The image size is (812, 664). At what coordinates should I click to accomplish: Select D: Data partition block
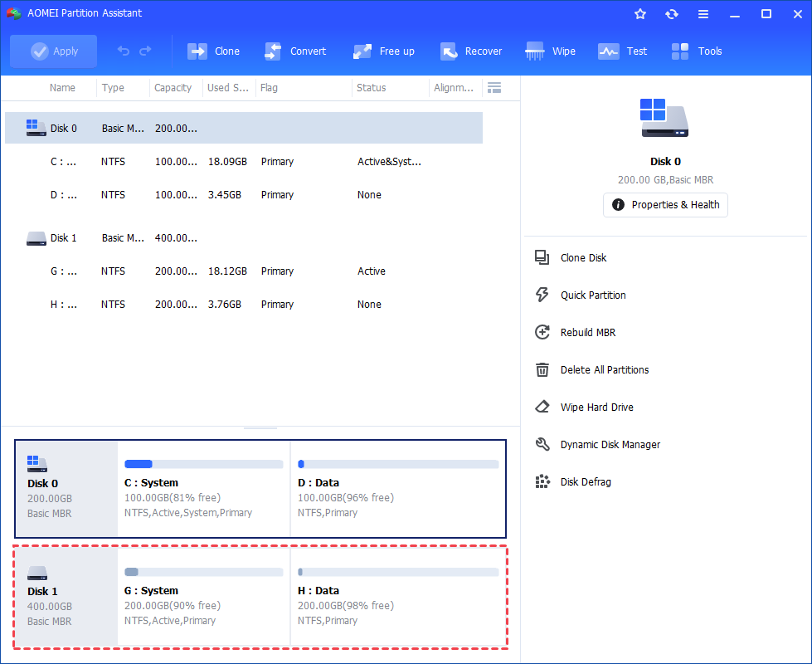click(x=398, y=489)
